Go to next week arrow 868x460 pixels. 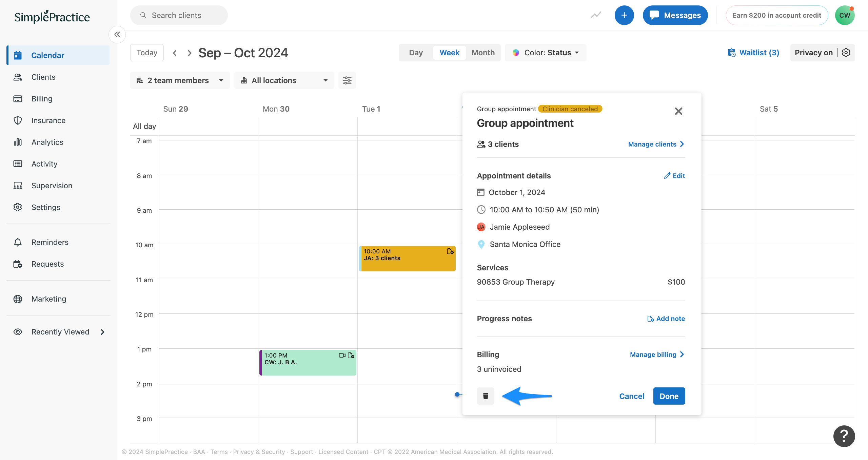pos(190,53)
